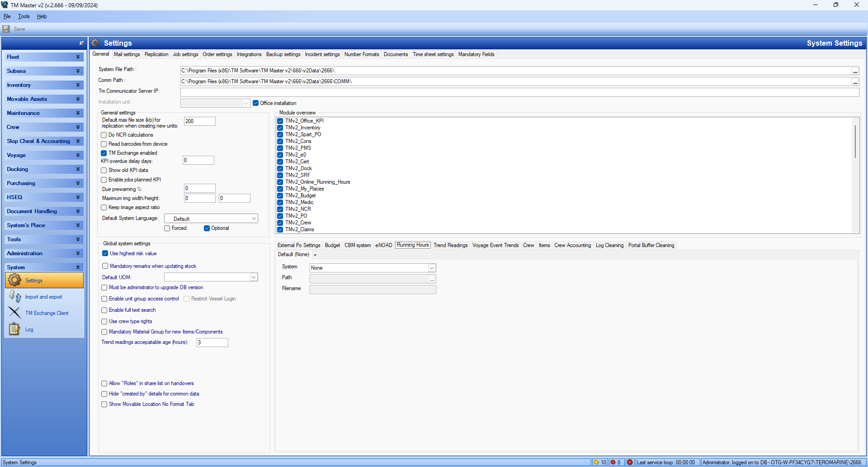Click the KPI overdue delay days field
This screenshot has height=467, width=868.
(x=198, y=160)
